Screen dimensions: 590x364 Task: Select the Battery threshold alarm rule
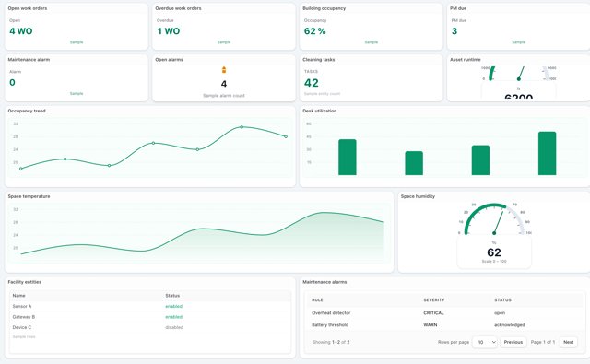(330, 325)
